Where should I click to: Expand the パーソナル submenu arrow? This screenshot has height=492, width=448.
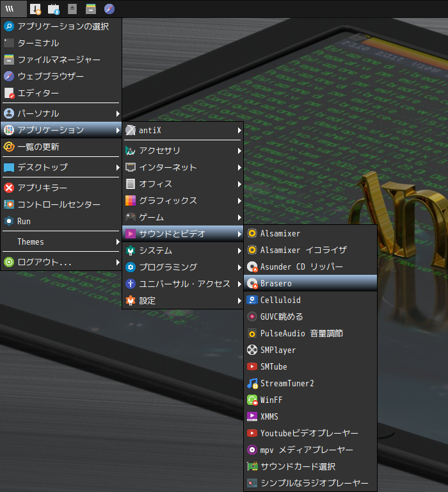pos(118,113)
